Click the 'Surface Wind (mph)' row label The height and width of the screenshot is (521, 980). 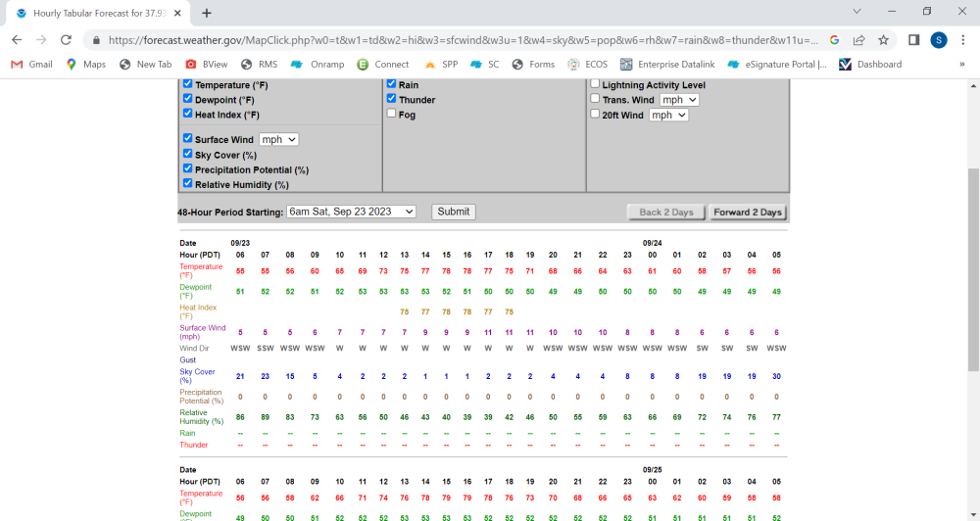[203, 332]
